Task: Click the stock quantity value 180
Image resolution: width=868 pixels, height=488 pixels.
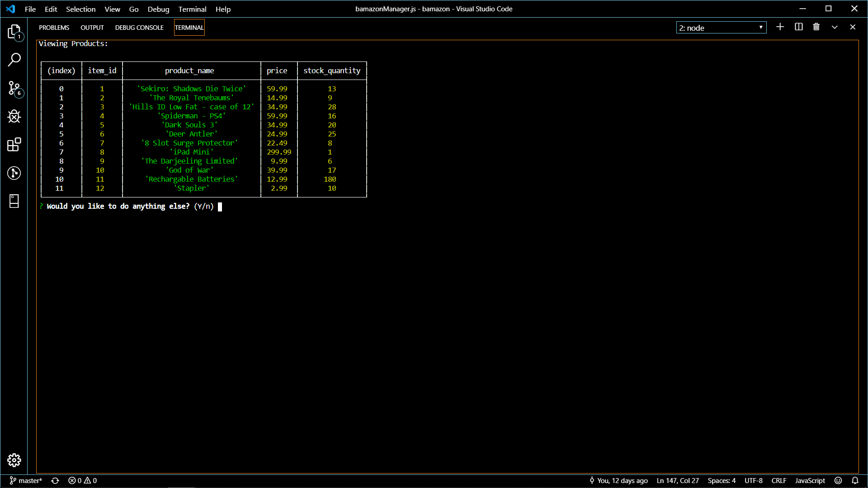Action: pyautogui.click(x=330, y=179)
